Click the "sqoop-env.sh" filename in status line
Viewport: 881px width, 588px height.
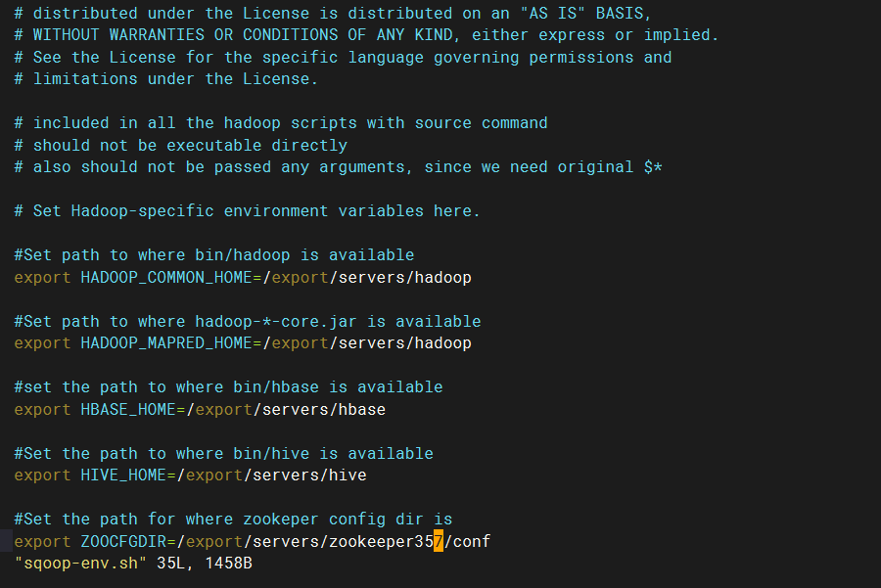pyautogui.click(x=80, y=564)
